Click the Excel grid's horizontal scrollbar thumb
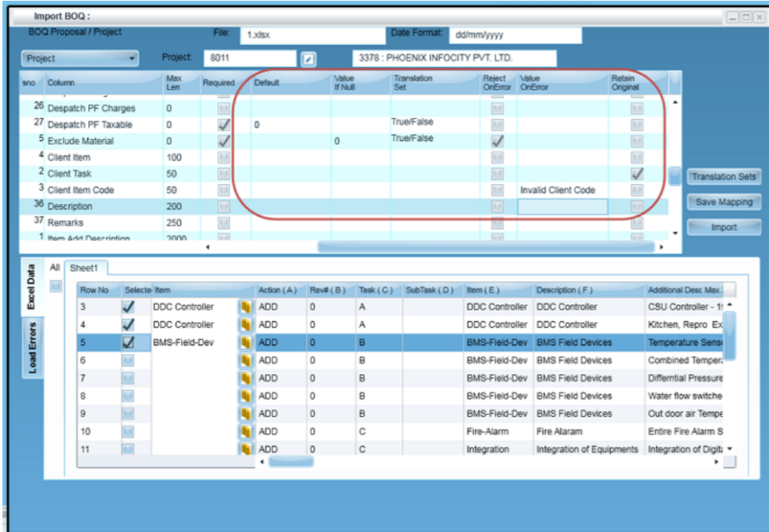 [x=291, y=461]
